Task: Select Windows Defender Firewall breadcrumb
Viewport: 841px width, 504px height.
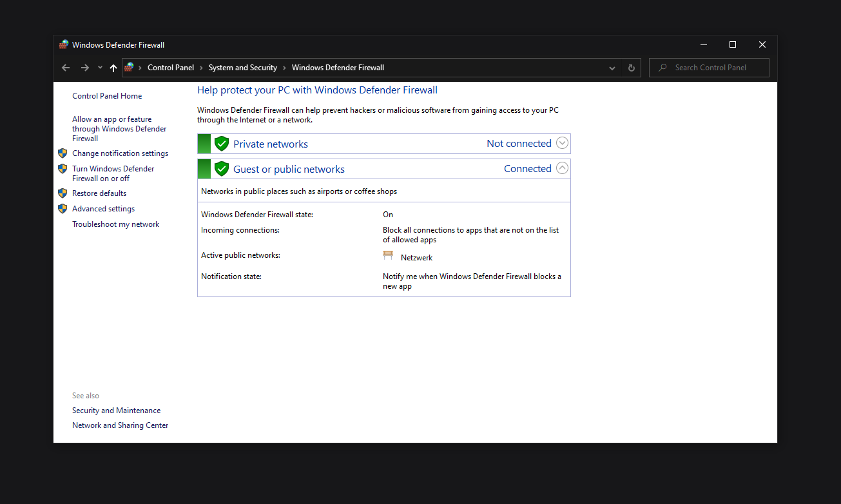Action: (x=338, y=68)
